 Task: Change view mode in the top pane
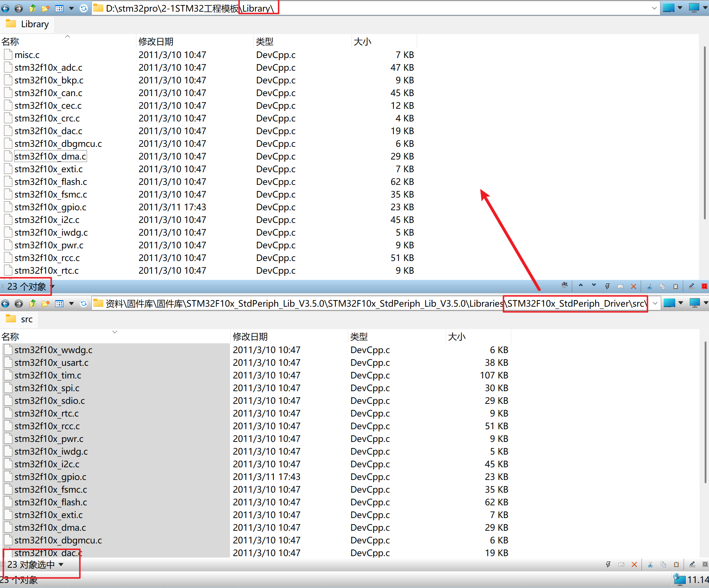[59, 8]
